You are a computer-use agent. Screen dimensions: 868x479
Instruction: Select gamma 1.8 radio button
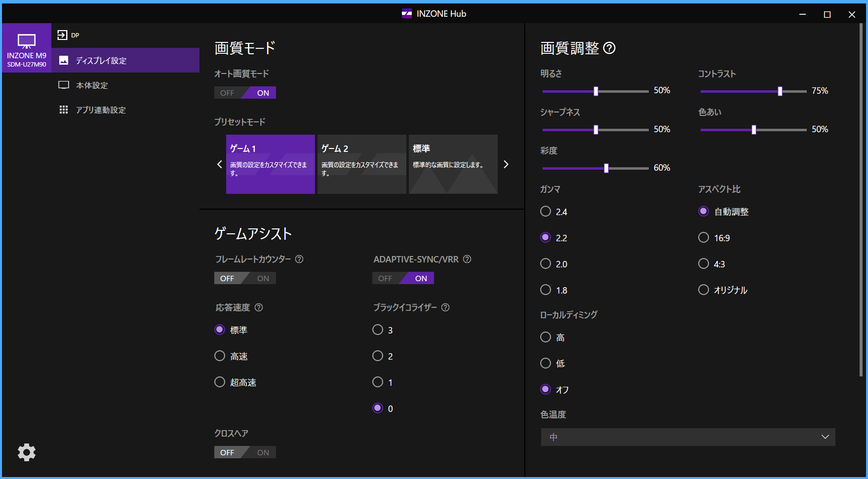(546, 290)
